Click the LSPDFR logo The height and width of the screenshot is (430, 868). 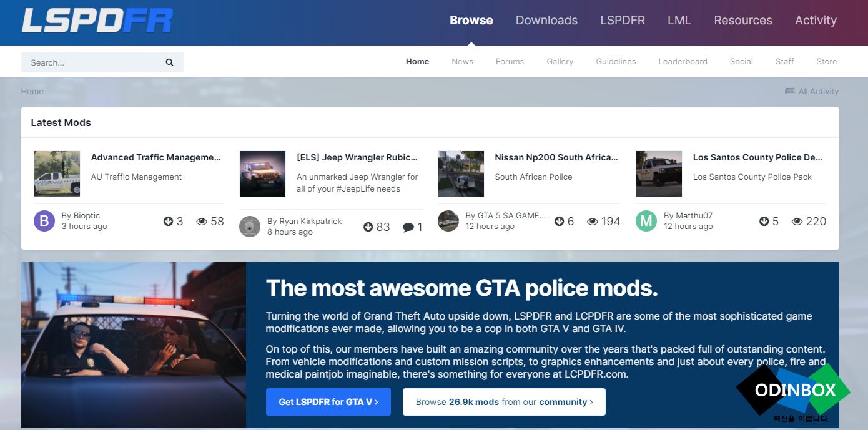(97, 21)
